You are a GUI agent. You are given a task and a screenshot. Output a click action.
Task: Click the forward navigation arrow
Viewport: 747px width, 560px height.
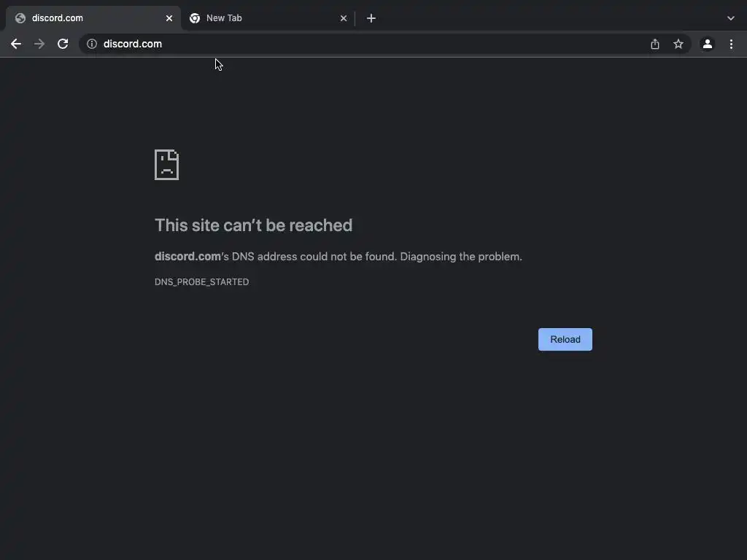(39, 44)
